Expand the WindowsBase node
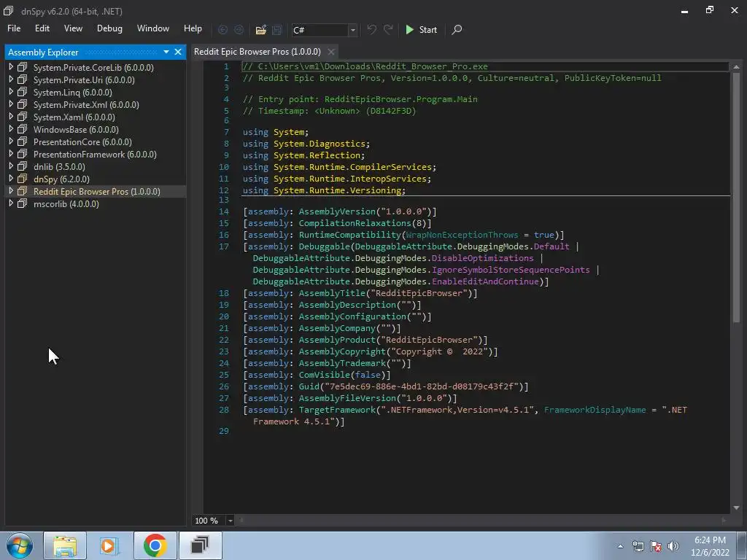The width and height of the screenshot is (747, 560). (x=11, y=129)
